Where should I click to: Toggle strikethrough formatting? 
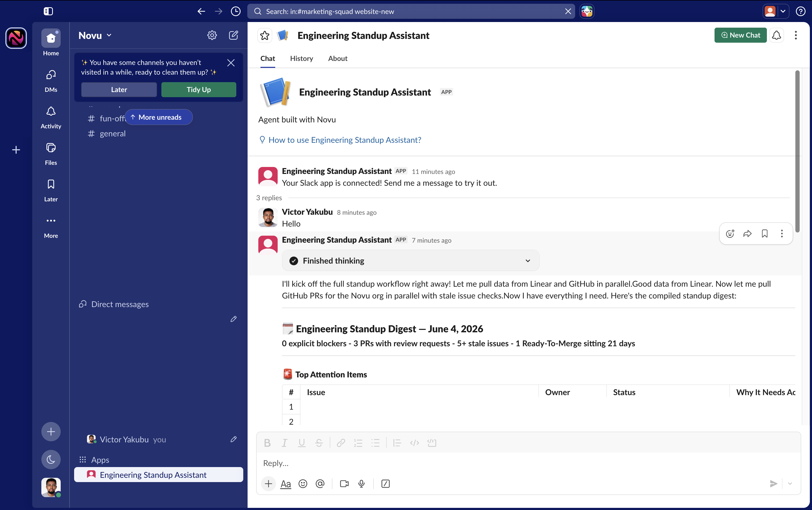click(319, 443)
